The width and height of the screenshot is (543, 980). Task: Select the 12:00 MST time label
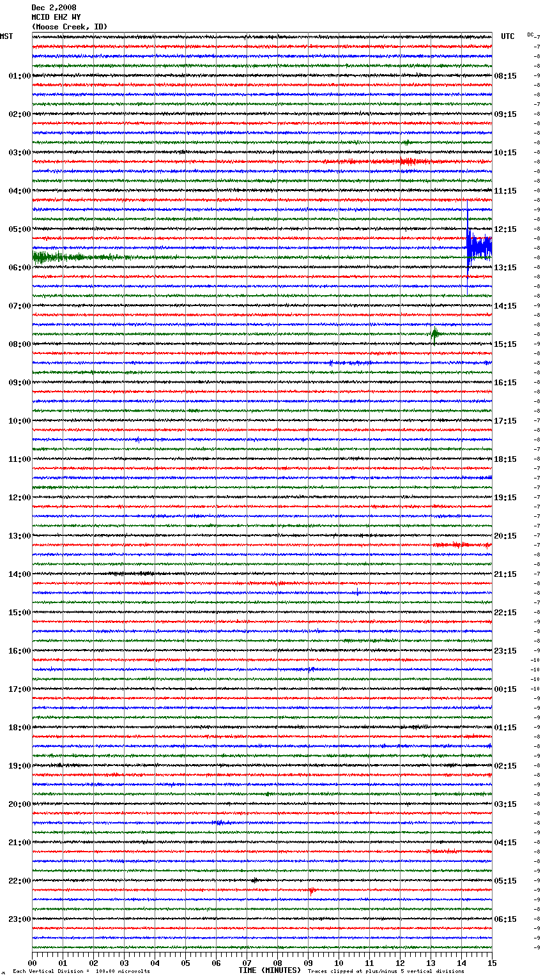click(x=20, y=498)
